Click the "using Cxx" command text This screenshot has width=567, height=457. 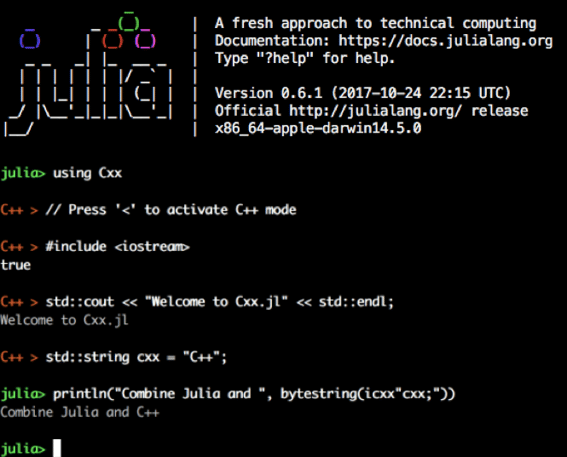tap(87, 173)
